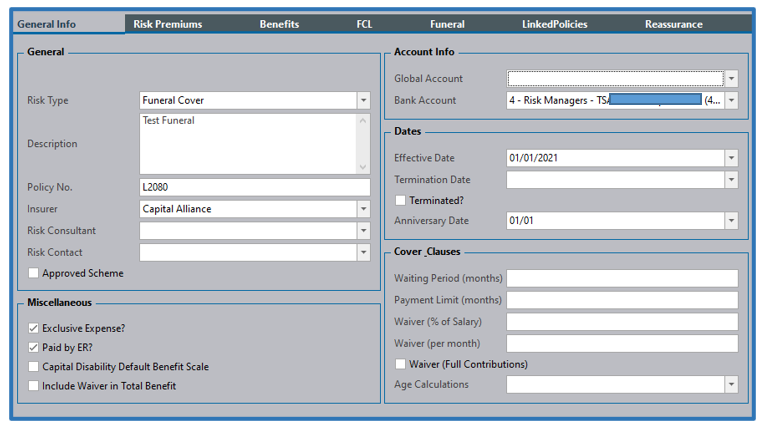The width and height of the screenshot is (767, 426).
Task: Click the Bank Account Risk Managers value
Action: (614, 100)
